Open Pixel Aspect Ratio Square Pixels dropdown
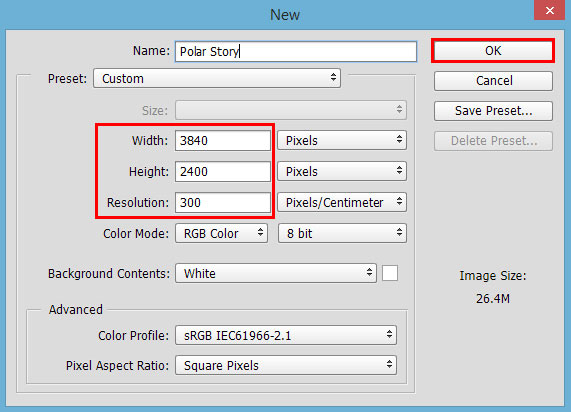This screenshot has height=412, width=571. (x=286, y=365)
